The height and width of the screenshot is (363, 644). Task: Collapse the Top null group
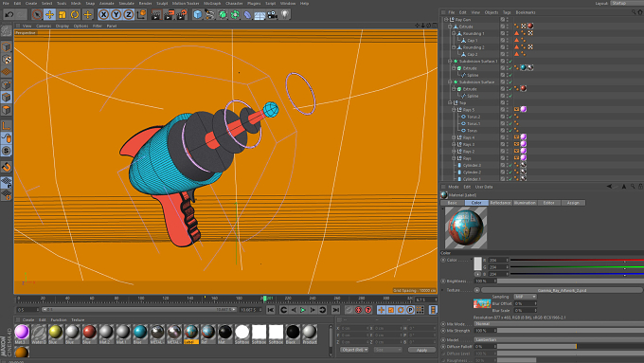click(x=450, y=102)
